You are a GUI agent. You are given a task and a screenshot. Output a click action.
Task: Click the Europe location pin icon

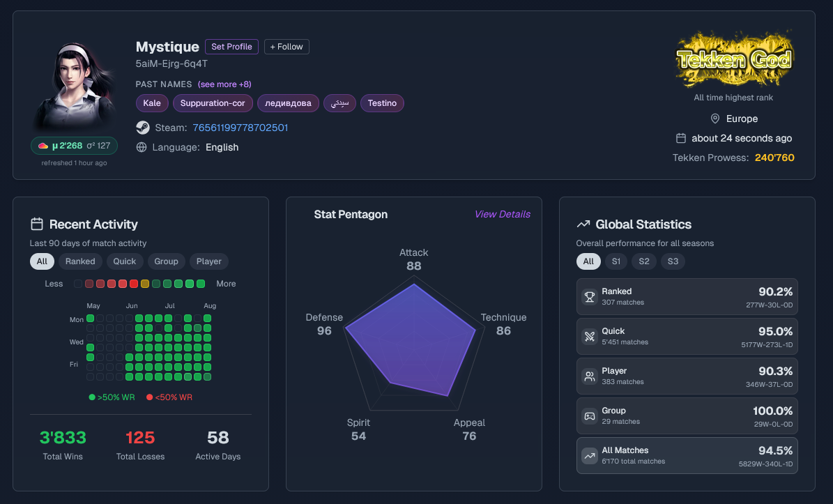pos(715,119)
